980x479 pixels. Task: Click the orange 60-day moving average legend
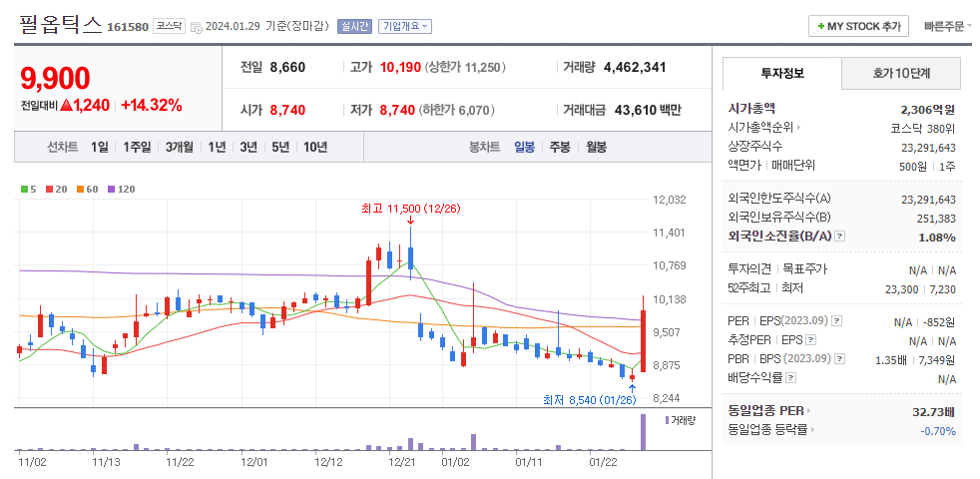tap(88, 189)
